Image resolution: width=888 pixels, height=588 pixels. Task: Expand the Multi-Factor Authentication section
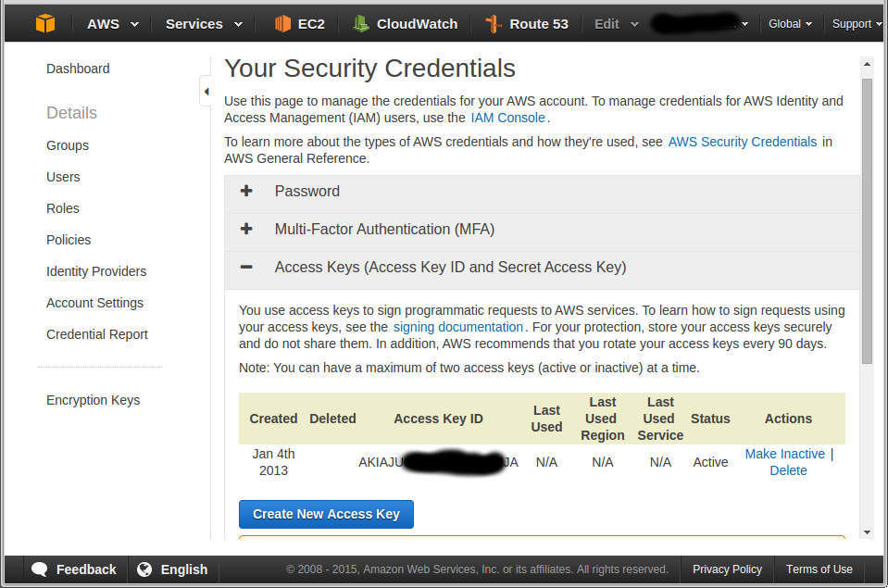[246, 229]
